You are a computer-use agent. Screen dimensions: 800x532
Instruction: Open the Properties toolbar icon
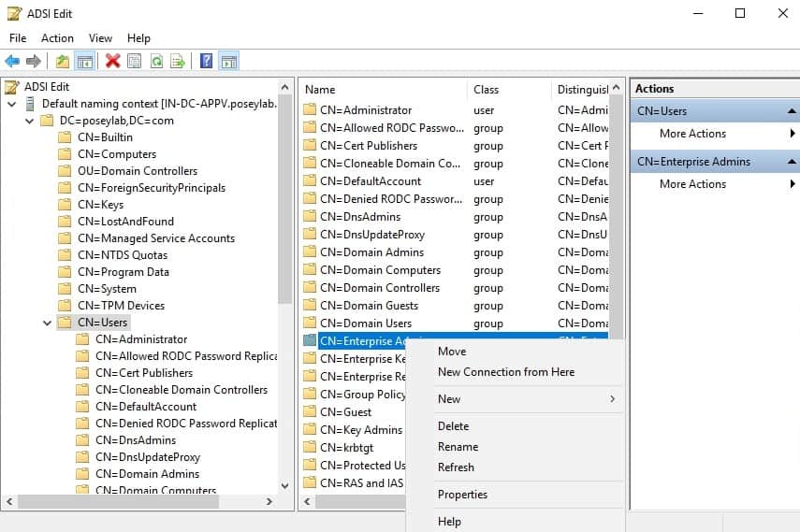134,62
